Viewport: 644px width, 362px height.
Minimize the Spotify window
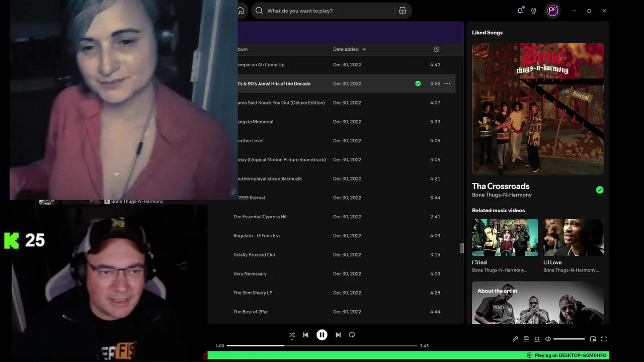pyautogui.click(x=574, y=11)
